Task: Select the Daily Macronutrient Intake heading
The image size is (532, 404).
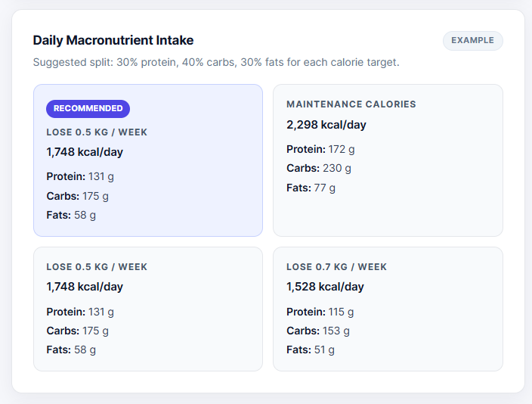Action: click(x=113, y=40)
